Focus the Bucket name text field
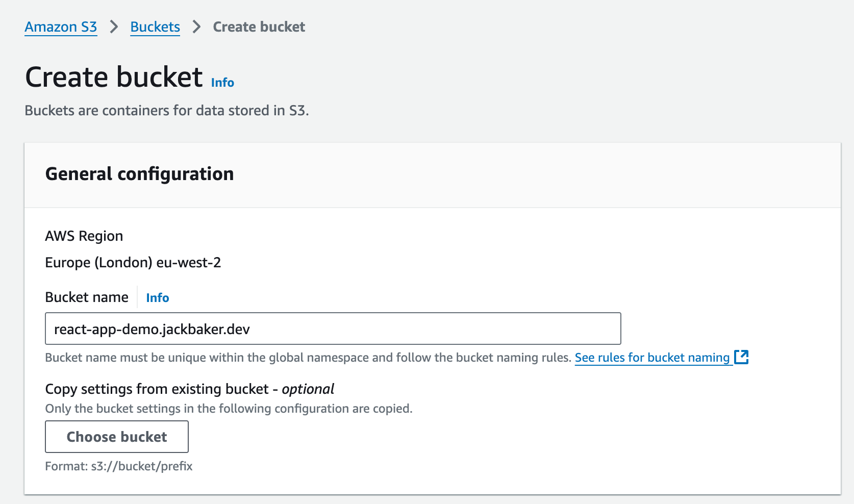The image size is (854, 504). point(333,329)
